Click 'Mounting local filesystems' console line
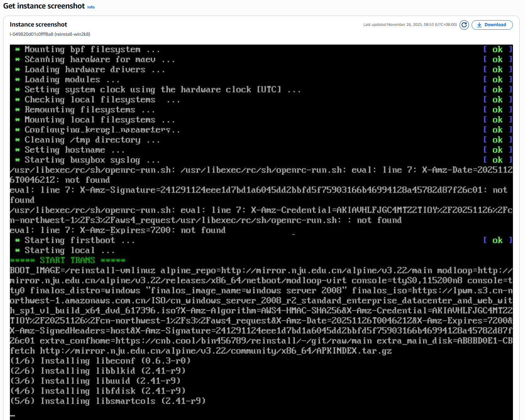 (x=95, y=120)
